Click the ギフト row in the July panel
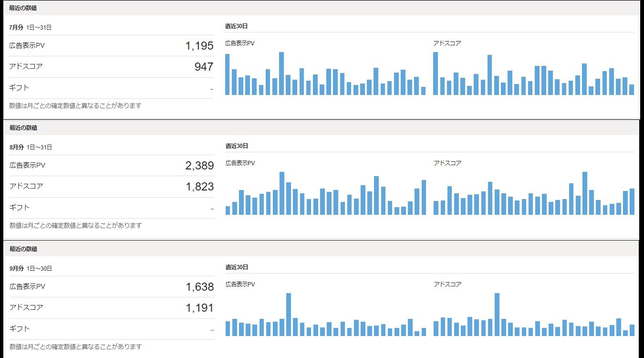 pyautogui.click(x=19, y=87)
